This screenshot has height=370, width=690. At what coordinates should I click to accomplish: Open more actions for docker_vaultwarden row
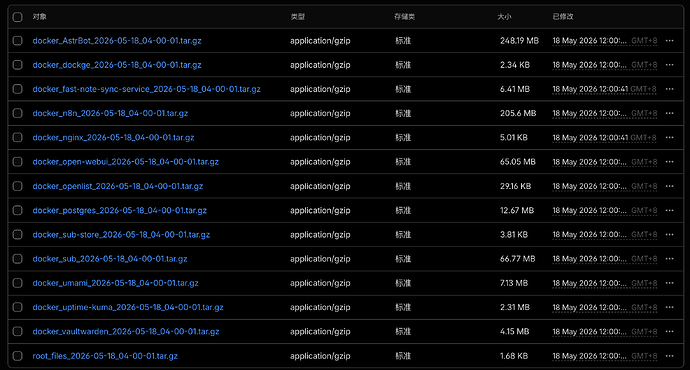tap(669, 331)
